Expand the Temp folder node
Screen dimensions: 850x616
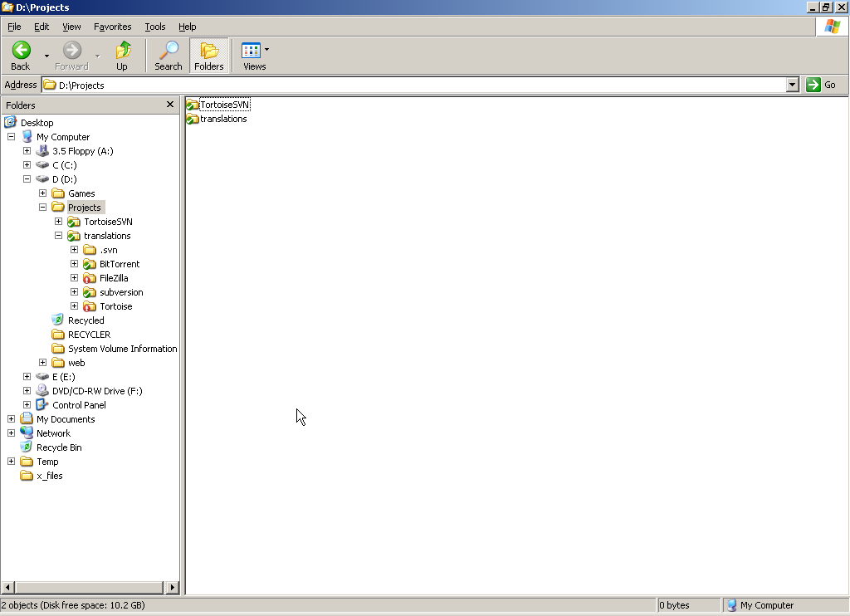[x=11, y=461]
